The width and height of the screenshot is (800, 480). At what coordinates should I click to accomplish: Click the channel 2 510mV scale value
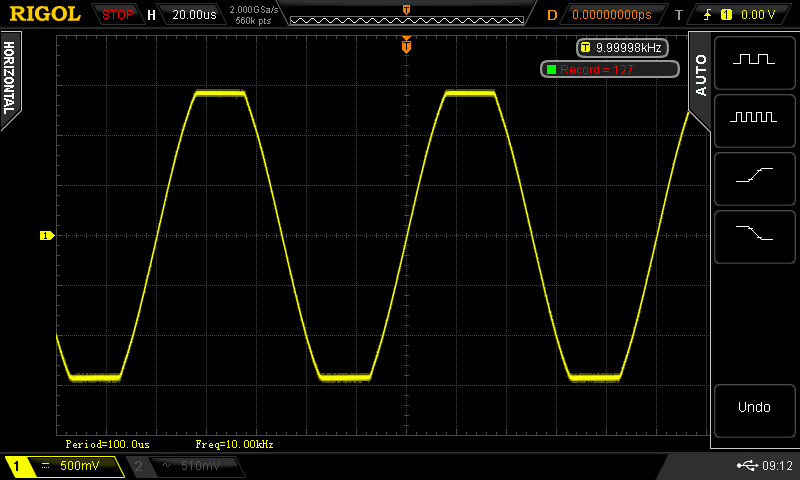coord(201,466)
